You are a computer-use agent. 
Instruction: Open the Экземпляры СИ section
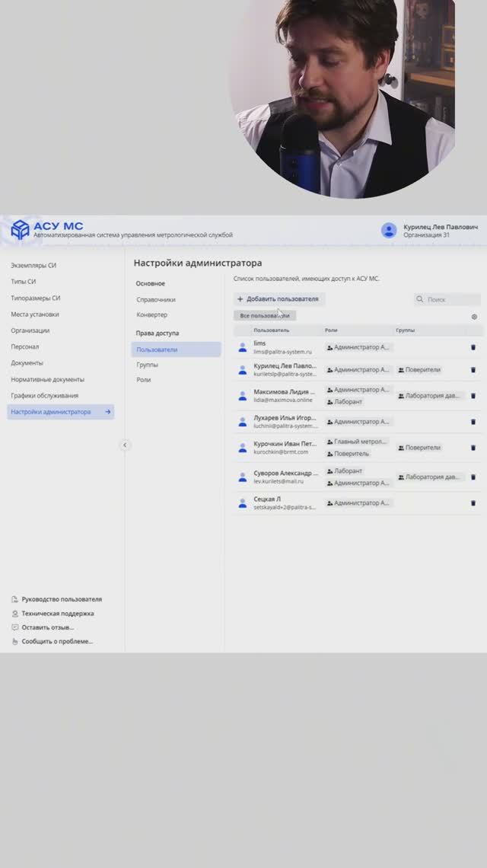tap(33, 265)
